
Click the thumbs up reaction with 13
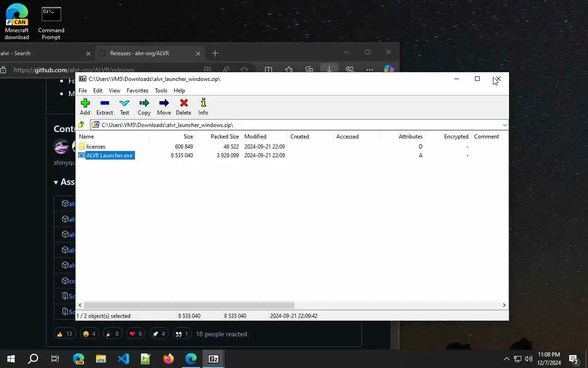65,334
